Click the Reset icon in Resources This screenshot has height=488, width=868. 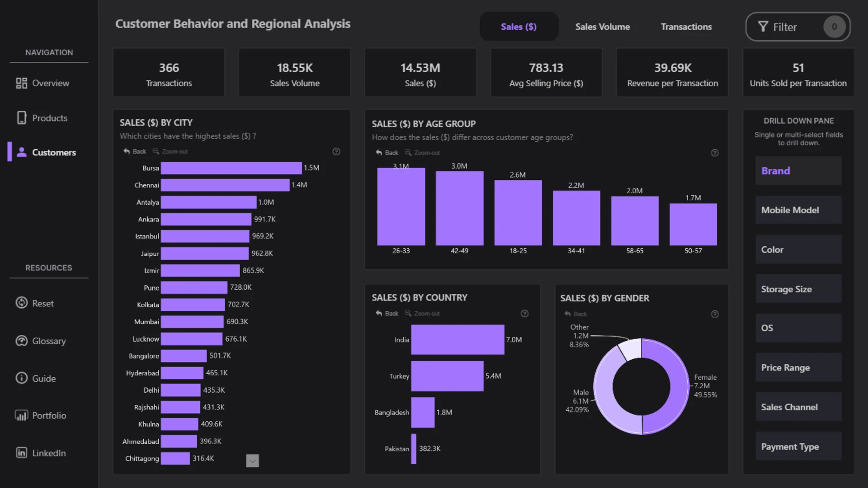(x=21, y=303)
